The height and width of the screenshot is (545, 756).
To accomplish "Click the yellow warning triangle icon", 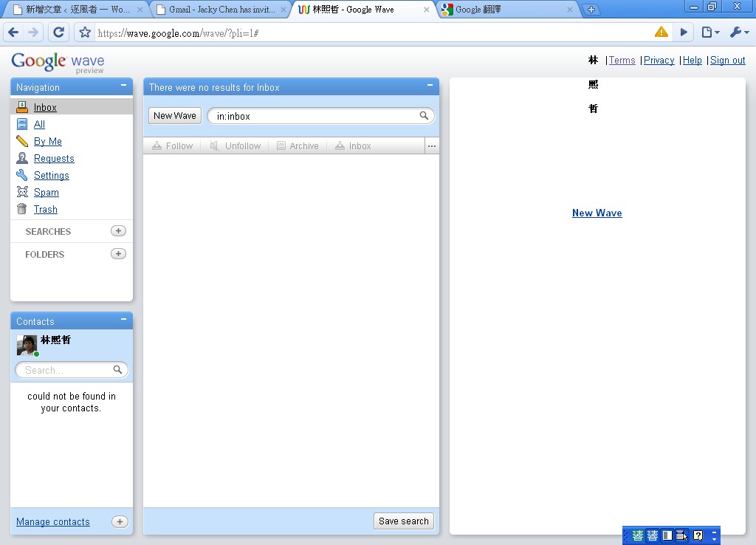I will pyautogui.click(x=661, y=32).
